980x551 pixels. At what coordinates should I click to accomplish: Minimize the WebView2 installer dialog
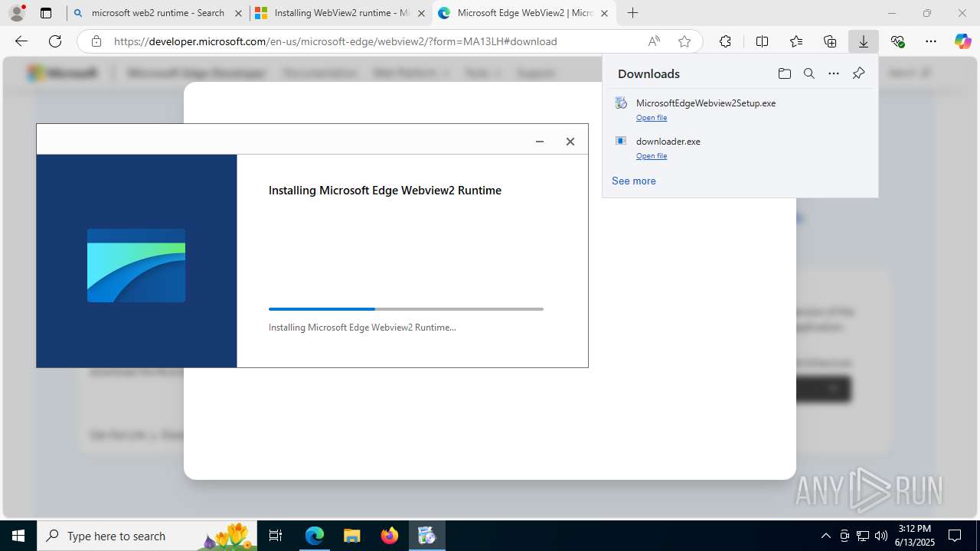[x=540, y=141]
